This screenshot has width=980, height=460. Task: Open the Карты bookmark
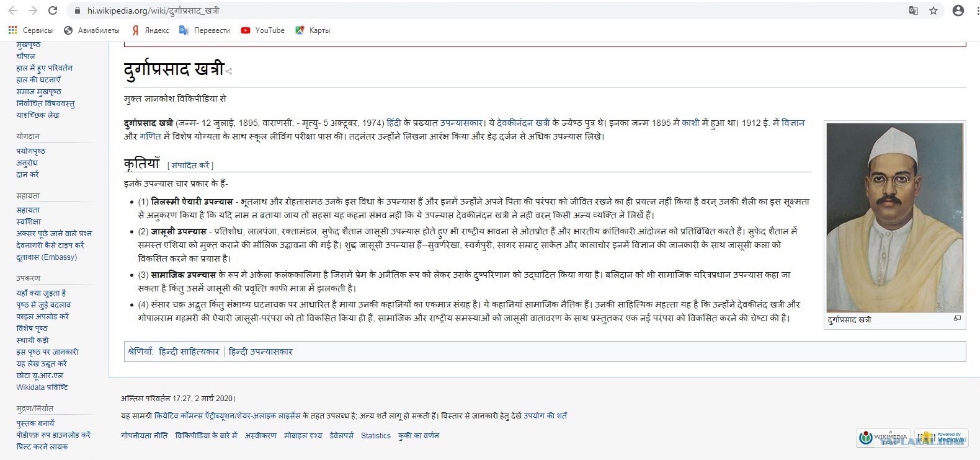313,30
